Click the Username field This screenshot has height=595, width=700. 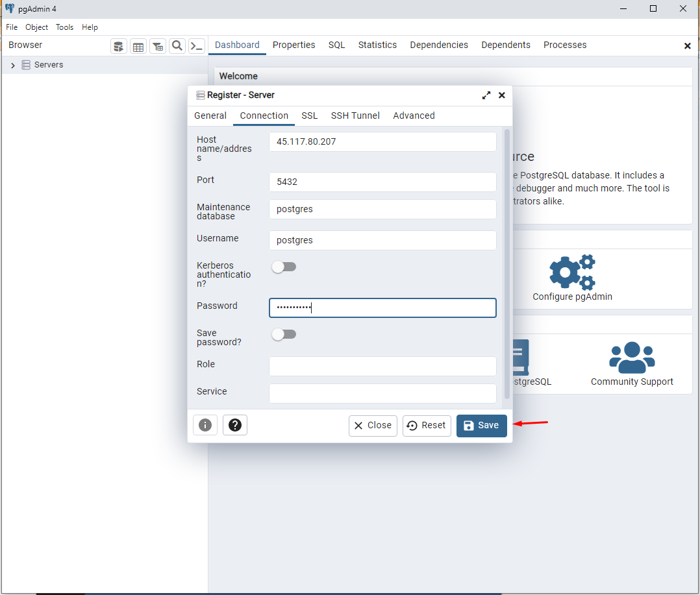coord(382,241)
